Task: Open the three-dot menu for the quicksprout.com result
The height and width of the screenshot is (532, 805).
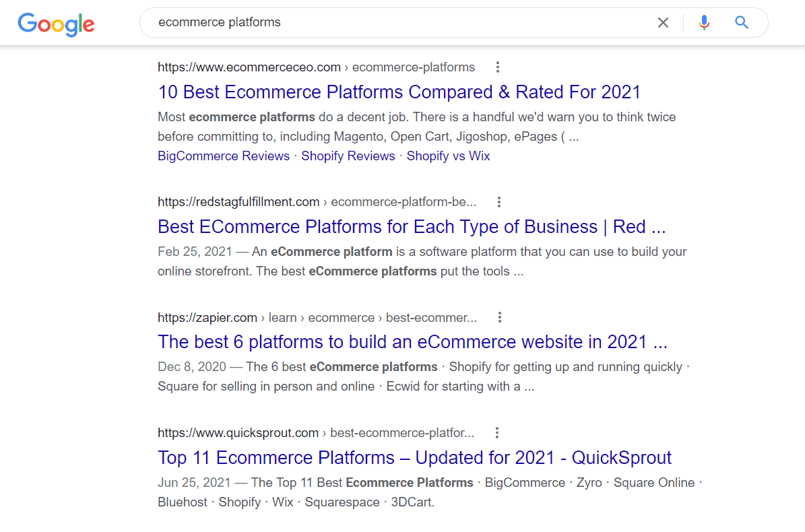Action: point(497,433)
